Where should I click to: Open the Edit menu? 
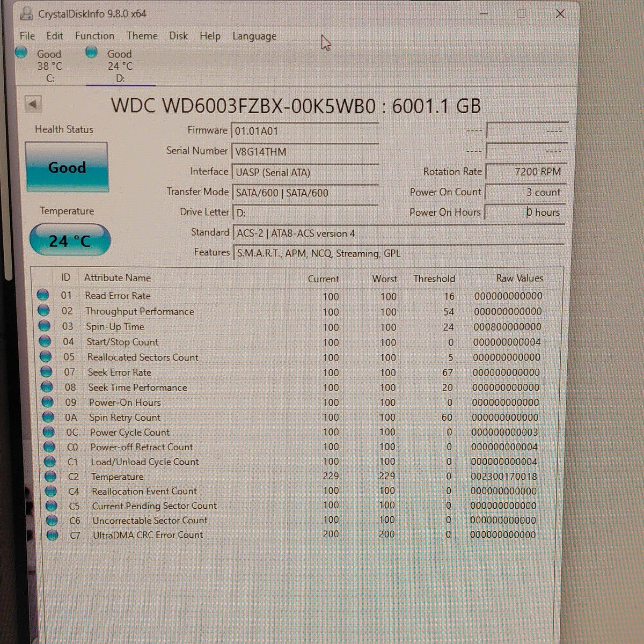coord(55,36)
